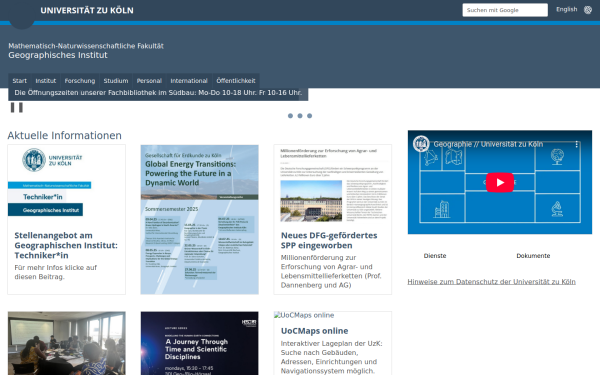Click the Interaktiver Lageplan description text
This screenshot has width=600, height=375.
pyautogui.click(x=331, y=357)
